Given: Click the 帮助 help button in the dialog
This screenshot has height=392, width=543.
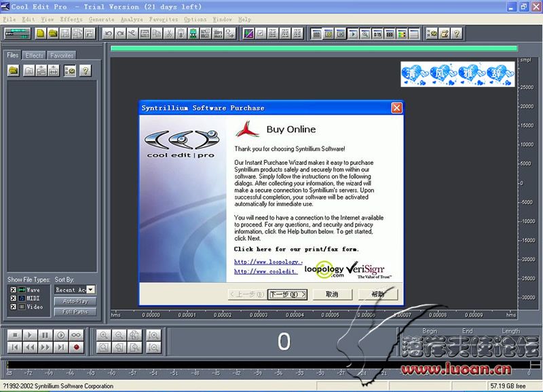Looking at the screenshot, I should [x=378, y=294].
